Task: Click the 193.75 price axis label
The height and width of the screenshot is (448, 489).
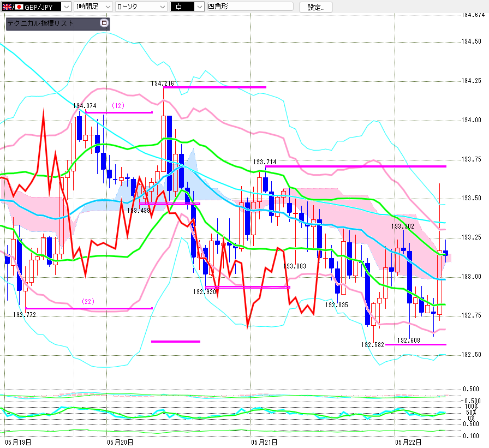Action: 472,159
